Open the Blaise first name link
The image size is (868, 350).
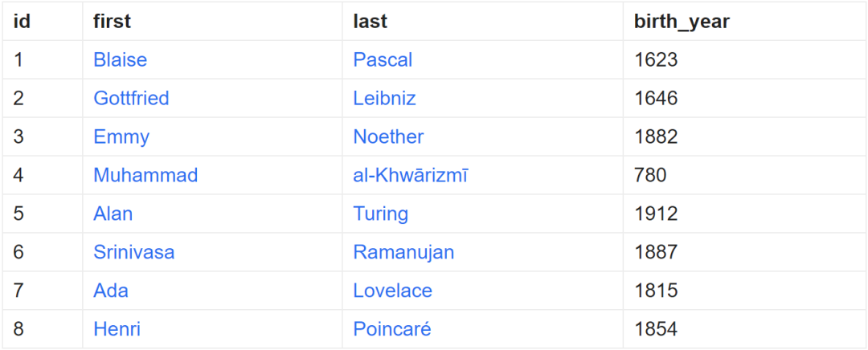click(120, 60)
